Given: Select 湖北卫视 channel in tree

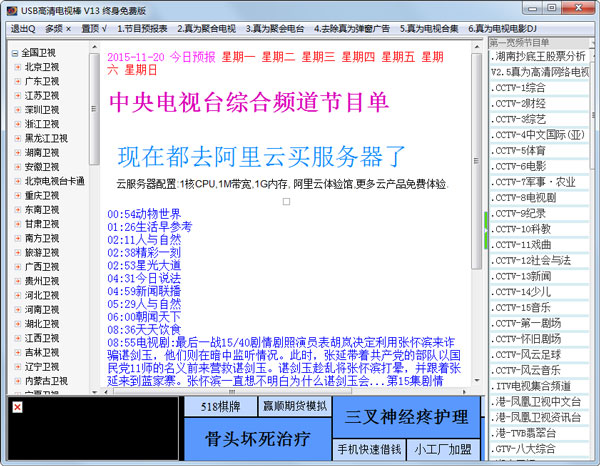Looking at the screenshot, I should (x=42, y=324).
